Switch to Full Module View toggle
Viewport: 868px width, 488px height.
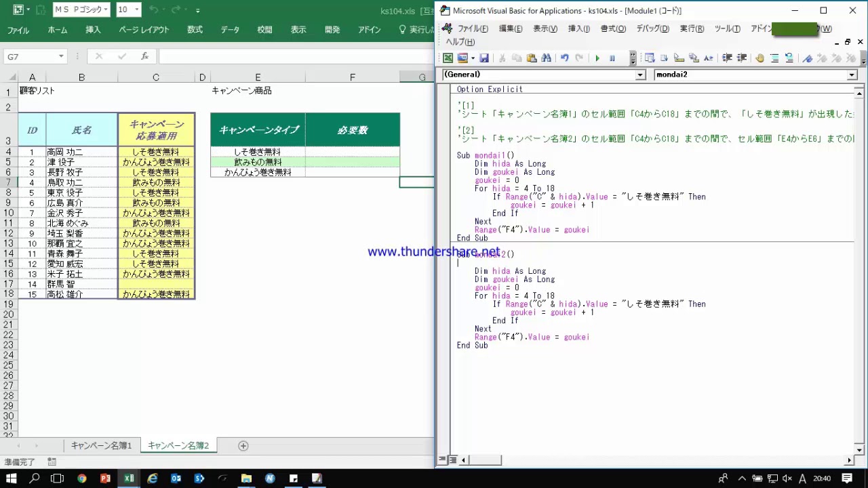point(453,460)
